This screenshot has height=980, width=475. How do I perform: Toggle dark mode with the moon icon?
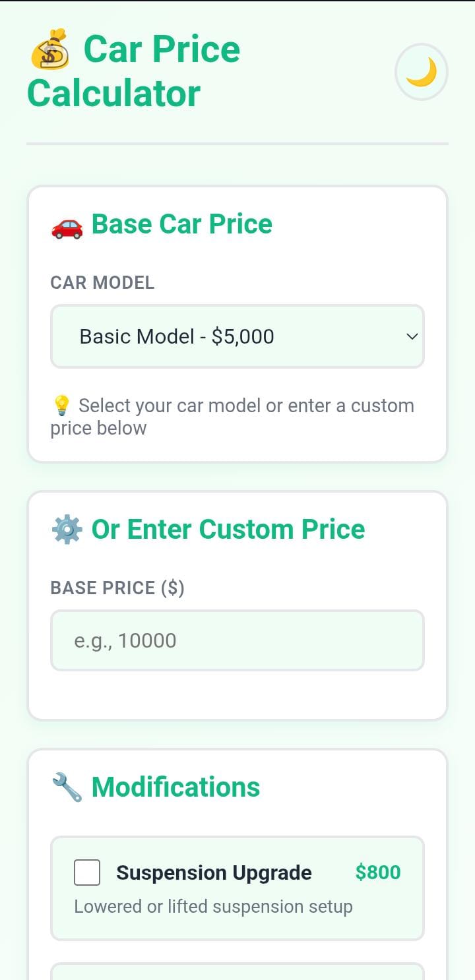(421, 72)
